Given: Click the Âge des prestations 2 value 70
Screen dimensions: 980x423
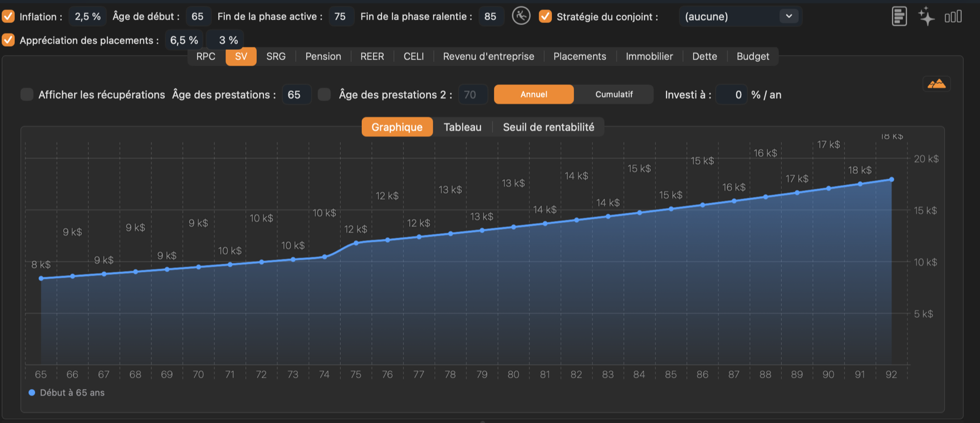Looking at the screenshot, I should 472,94.
